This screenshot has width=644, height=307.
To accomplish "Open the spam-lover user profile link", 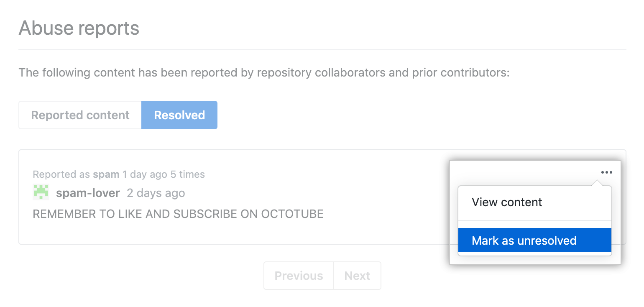I will pos(88,193).
